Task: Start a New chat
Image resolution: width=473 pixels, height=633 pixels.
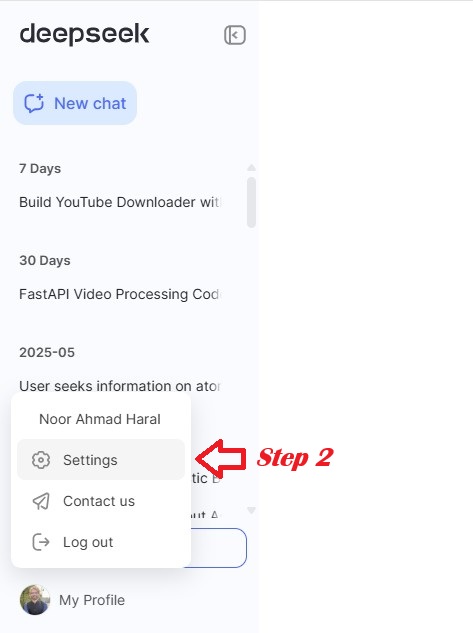Action: click(x=75, y=103)
